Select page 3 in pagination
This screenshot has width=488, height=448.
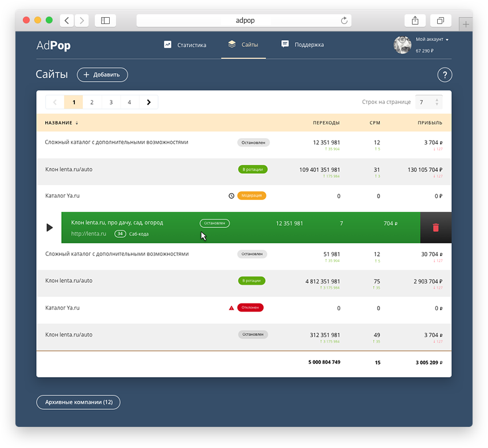tap(111, 102)
